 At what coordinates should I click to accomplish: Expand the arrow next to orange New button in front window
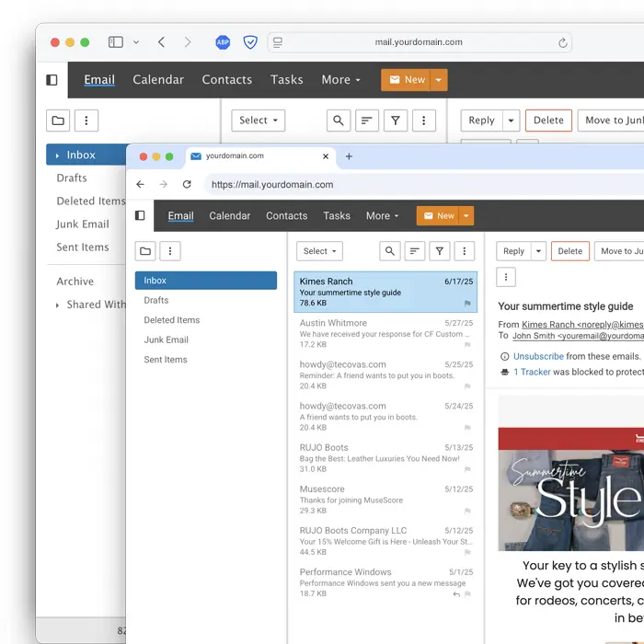467,216
